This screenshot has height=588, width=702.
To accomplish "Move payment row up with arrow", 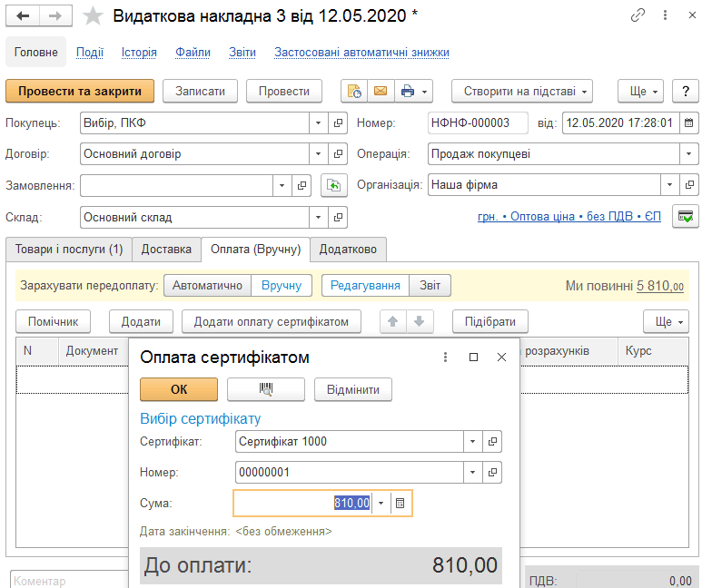I will 393,322.
